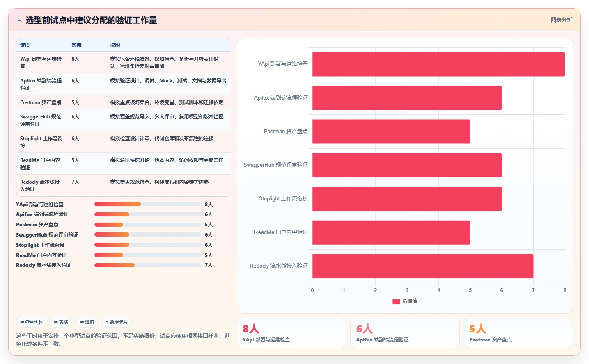Viewport: 589px width, 364px height.
Task: Click the description 模拟检查设计评审、代码仓库和发布流程的连接
Action: (162, 138)
